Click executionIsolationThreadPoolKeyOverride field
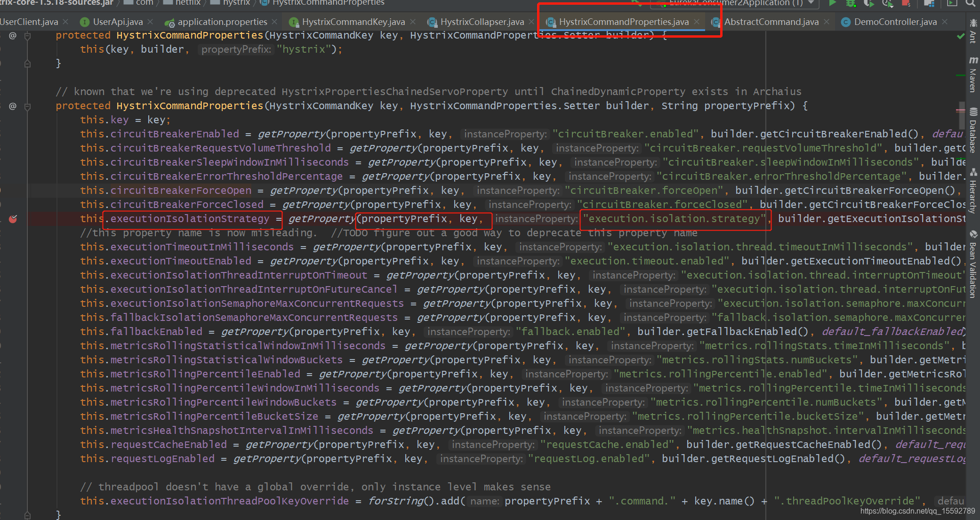 tap(230, 501)
